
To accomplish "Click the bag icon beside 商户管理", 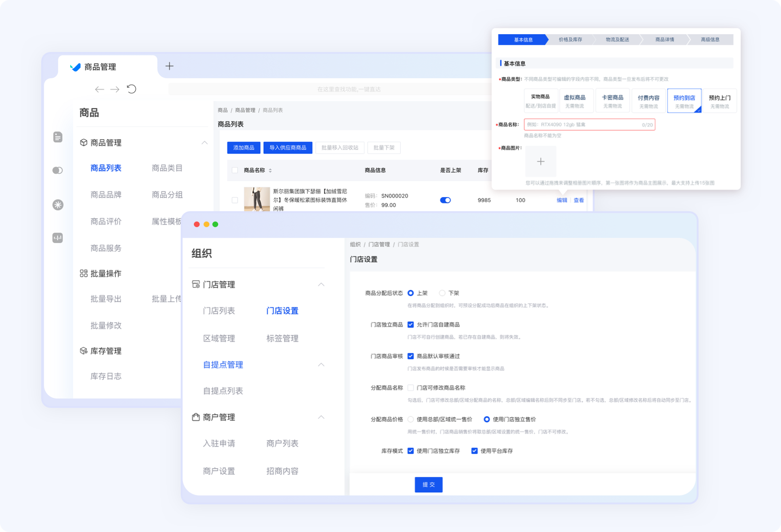I will pos(196,417).
